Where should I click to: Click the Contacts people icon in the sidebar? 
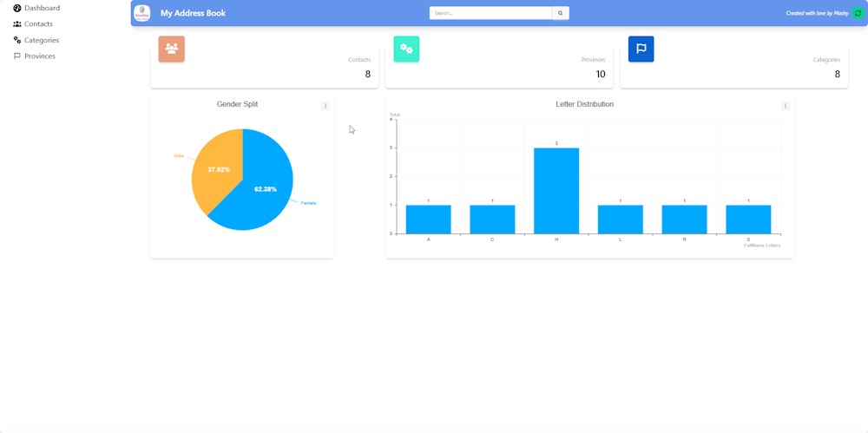17,23
